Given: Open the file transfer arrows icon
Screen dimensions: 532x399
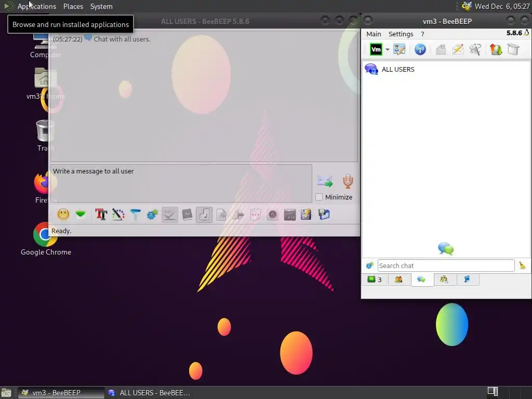Looking at the screenshot, I should pyautogui.click(x=496, y=49).
